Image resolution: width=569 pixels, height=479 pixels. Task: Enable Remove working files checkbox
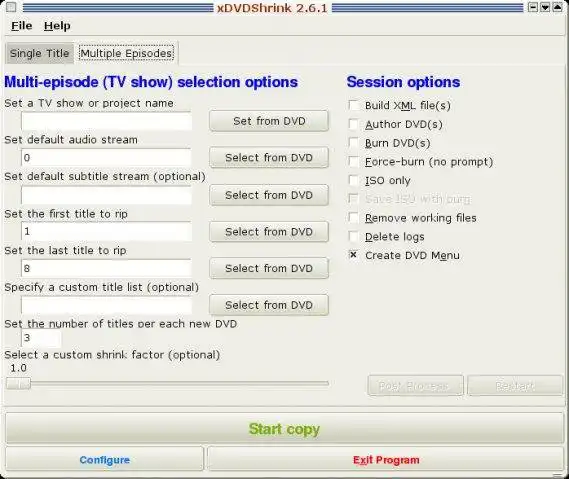coord(353,218)
